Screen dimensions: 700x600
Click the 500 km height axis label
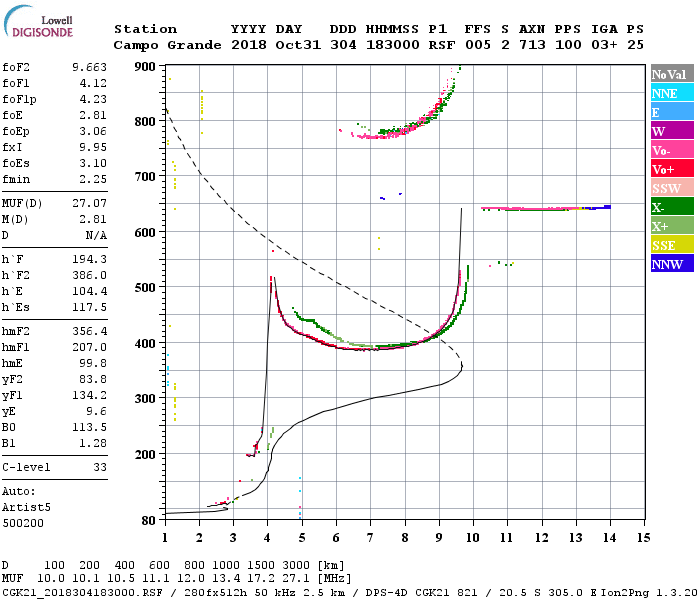(x=145, y=288)
